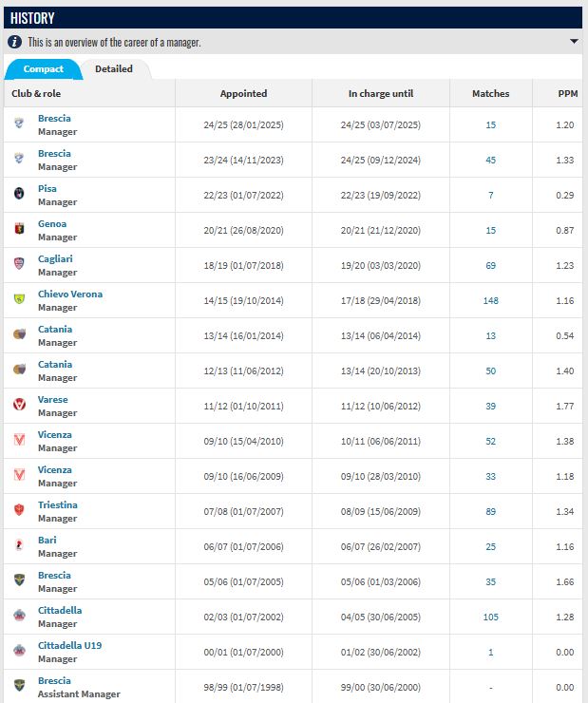Screen dimensions: 588x703
Task: Open the Cagliari club link
Action: coord(55,258)
